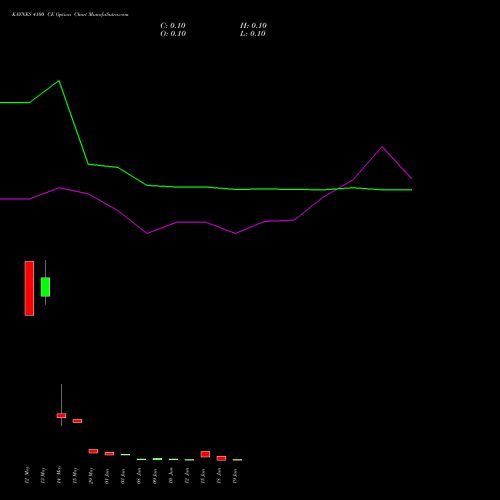Click the small red candle with long wick
This screenshot has height=500, width=500.
pos(61,415)
